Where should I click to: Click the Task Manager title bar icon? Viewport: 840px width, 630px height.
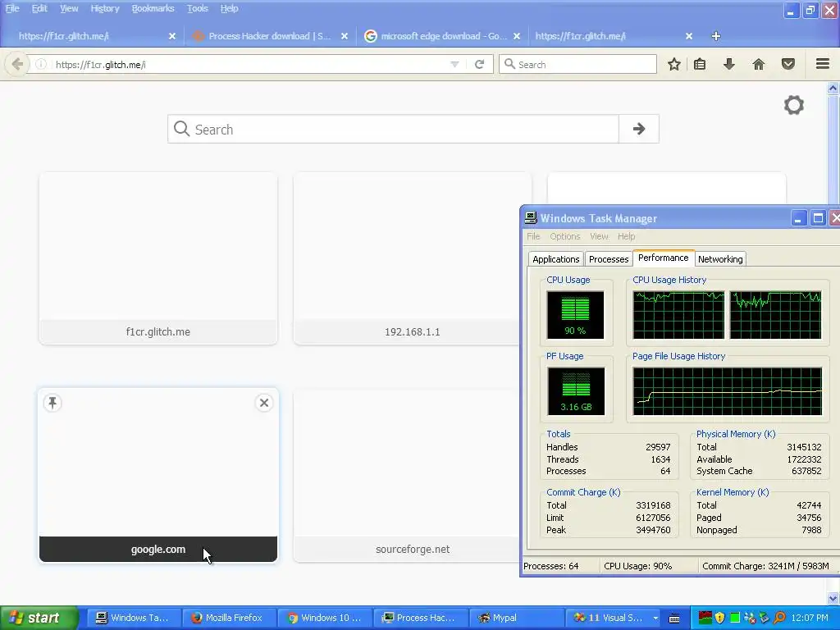click(x=531, y=217)
